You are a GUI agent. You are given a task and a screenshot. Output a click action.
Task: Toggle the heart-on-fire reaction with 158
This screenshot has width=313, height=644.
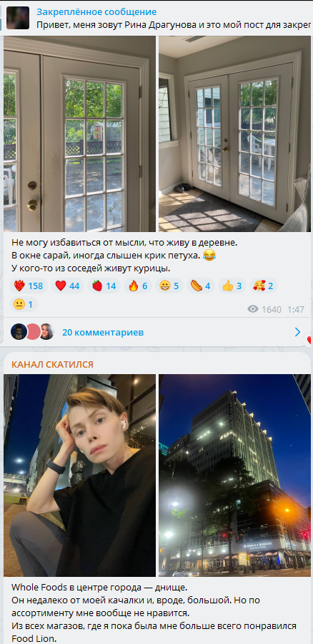pos(29,286)
